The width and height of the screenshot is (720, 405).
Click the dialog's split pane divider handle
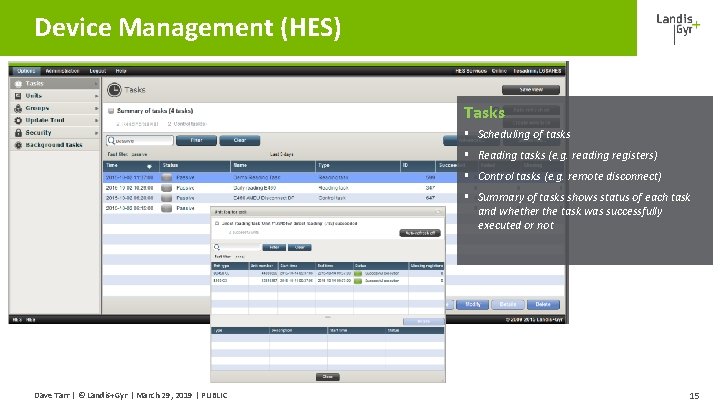tap(328, 317)
